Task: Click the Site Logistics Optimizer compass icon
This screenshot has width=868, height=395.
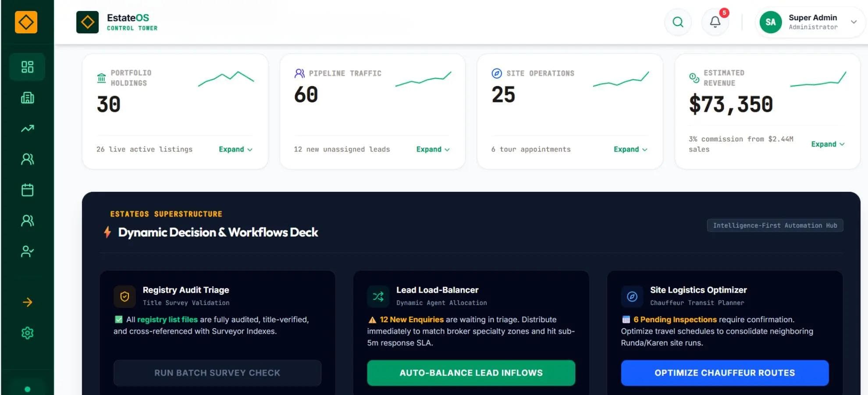Action: pyautogui.click(x=632, y=297)
